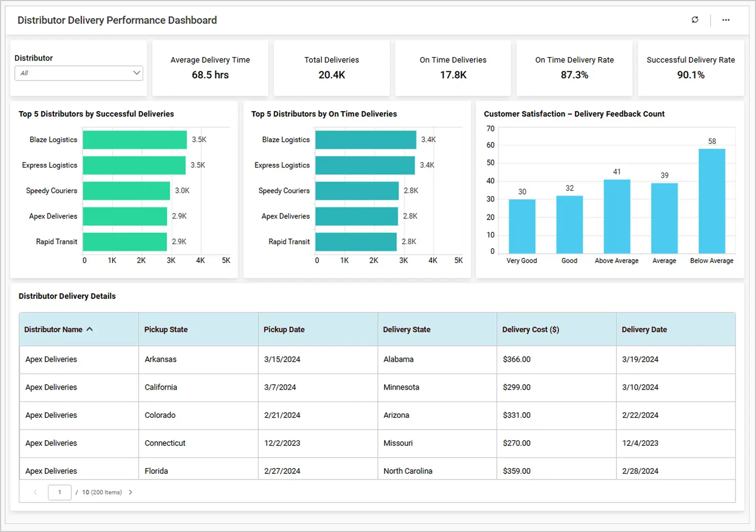Click the On Time Delivery Rate 87.3%
The image size is (756, 532).
point(575,75)
